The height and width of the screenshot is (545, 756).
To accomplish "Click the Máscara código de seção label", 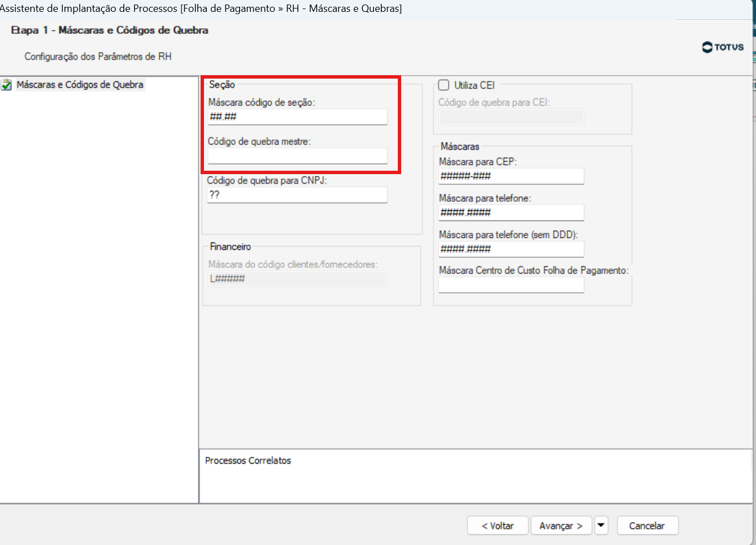I will [x=262, y=103].
